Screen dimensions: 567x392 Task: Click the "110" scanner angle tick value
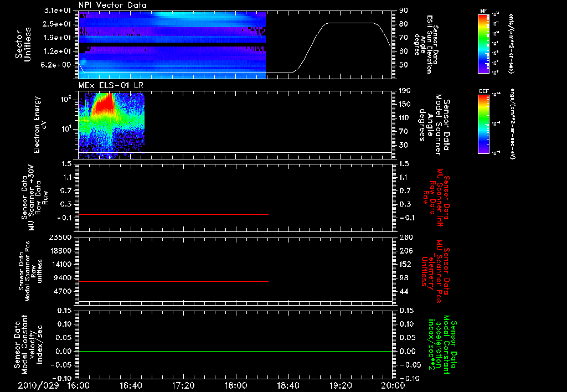tap(404, 118)
